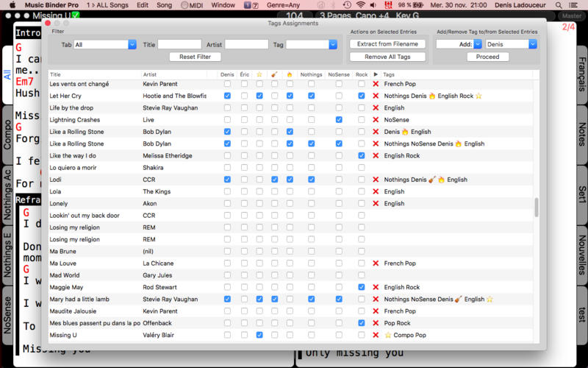
Task: Click the Wi-Fi status icon in the menu bar
Action: 360,5
